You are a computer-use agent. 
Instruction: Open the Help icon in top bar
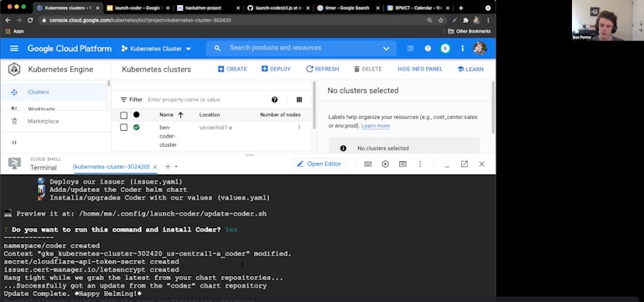click(x=428, y=49)
